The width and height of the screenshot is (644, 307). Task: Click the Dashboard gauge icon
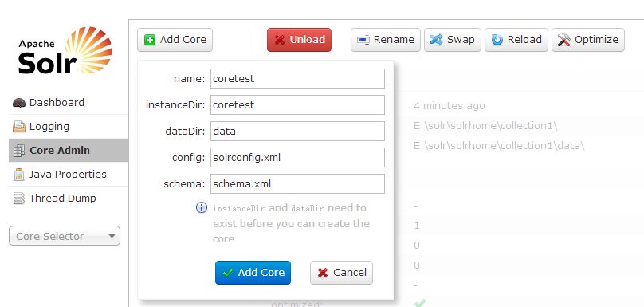(x=19, y=103)
